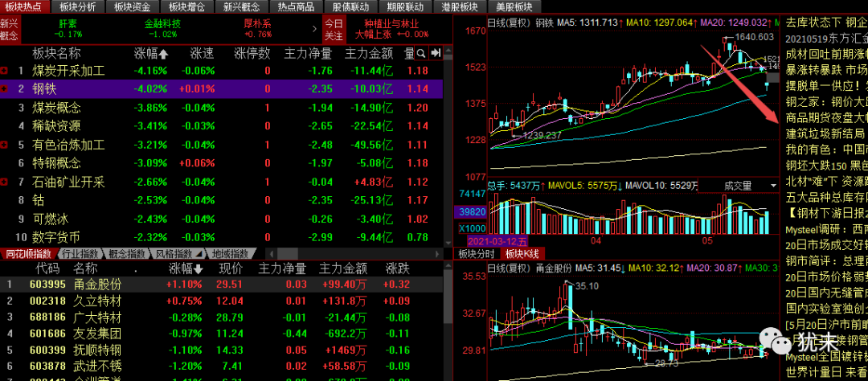
Task: Select the 概念指数 tab
Action: [x=129, y=254]
